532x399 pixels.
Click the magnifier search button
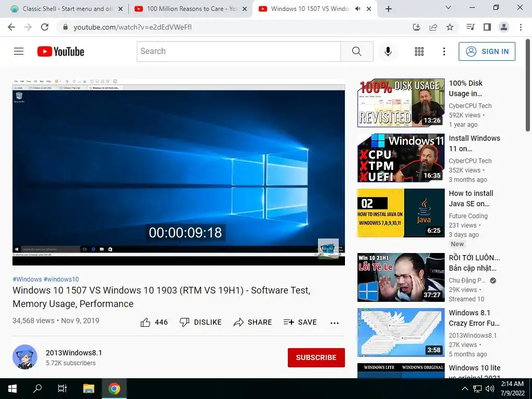click(356, 51)
